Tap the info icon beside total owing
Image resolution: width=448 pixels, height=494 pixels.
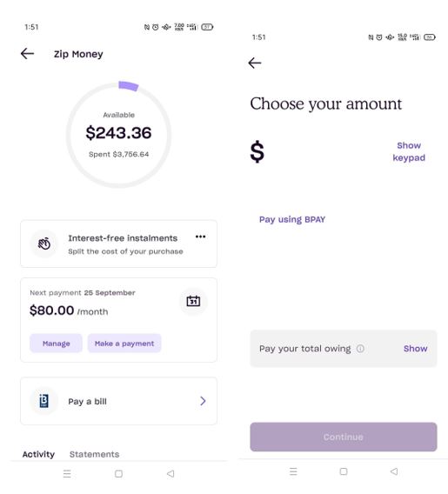click(360, 349)
